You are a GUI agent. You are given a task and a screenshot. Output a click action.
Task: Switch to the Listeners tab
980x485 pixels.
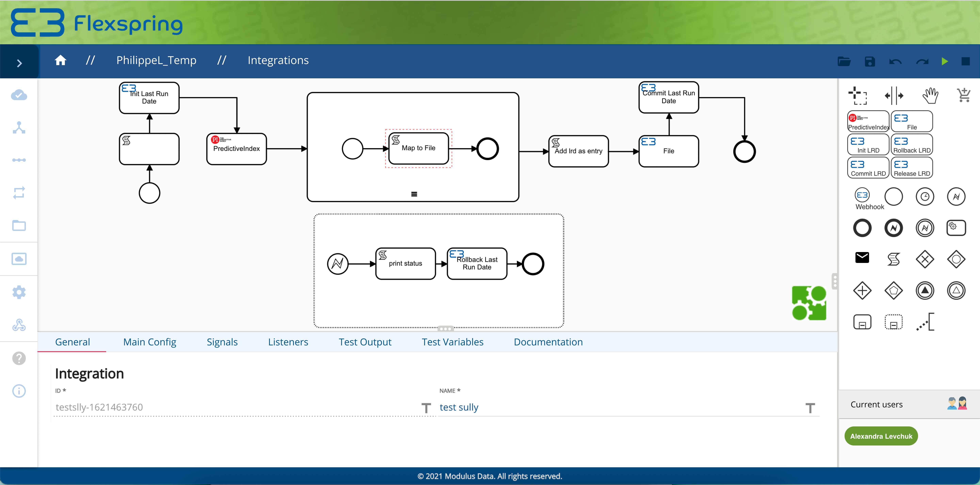point(288,342)
